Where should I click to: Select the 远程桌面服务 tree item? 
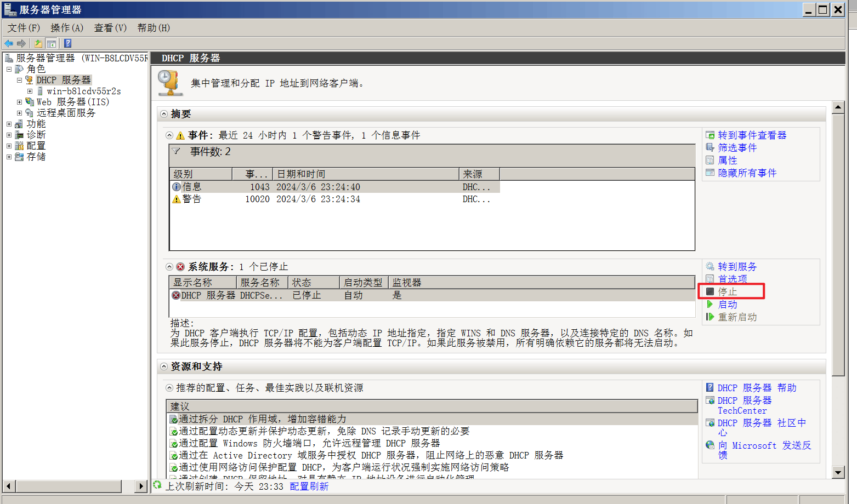(66, 113)
